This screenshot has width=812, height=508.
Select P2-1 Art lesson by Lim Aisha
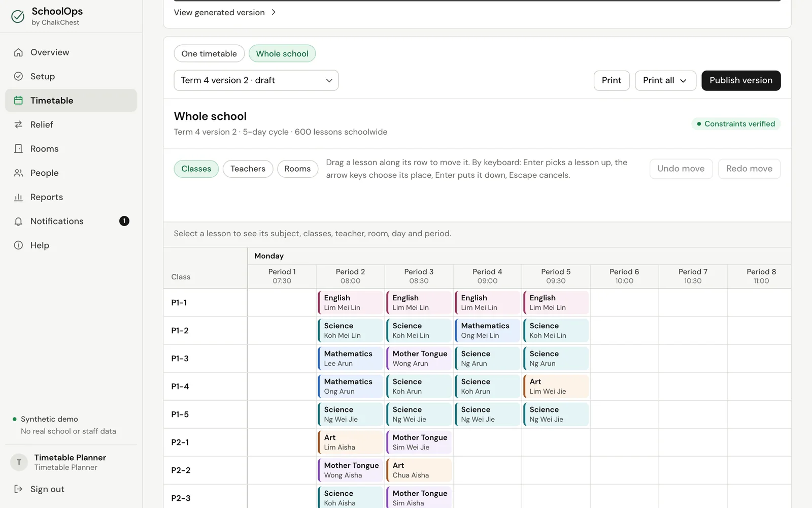point(350,442)
